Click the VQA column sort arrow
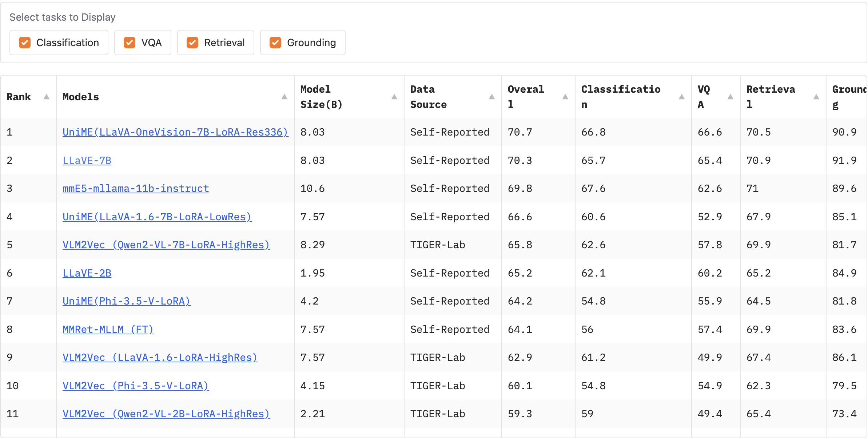The height and width of the screenshot is (439, 868). pos(730,97)
